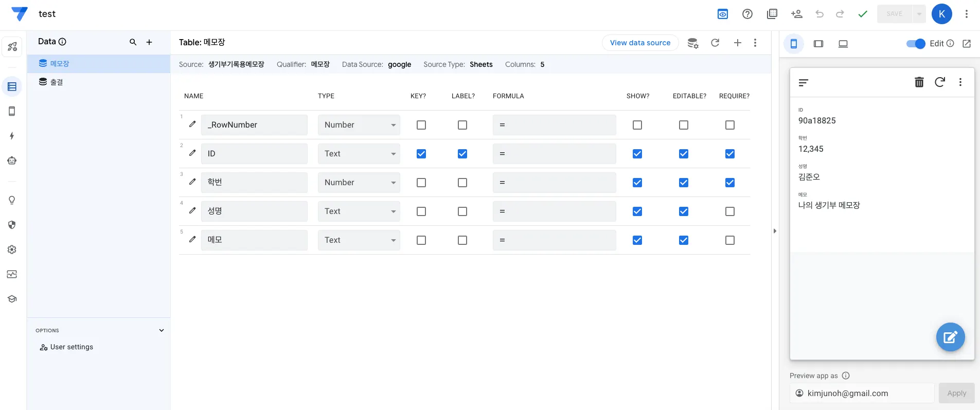Disable SHOW checkbox for 메모 column

pos(637,240)
